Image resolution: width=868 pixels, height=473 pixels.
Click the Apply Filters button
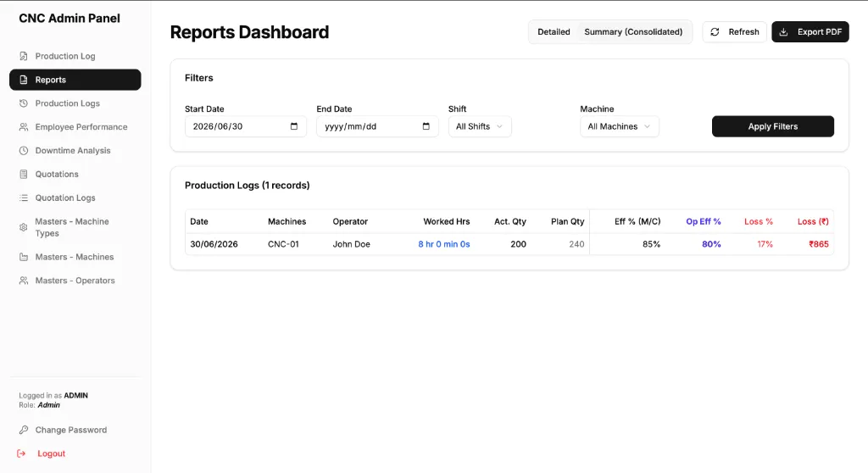tap(773, 126)
